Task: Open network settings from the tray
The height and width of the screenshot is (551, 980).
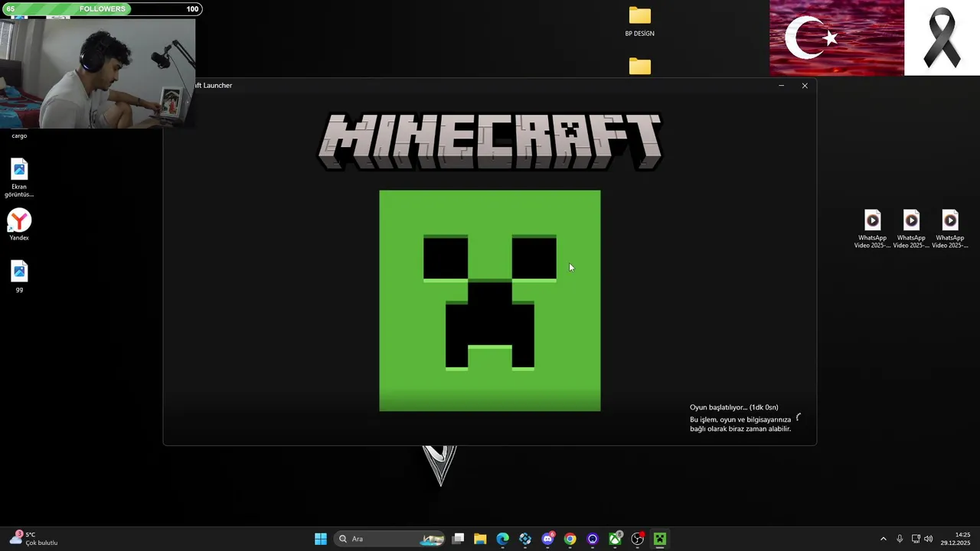Action: coord(916,539)
